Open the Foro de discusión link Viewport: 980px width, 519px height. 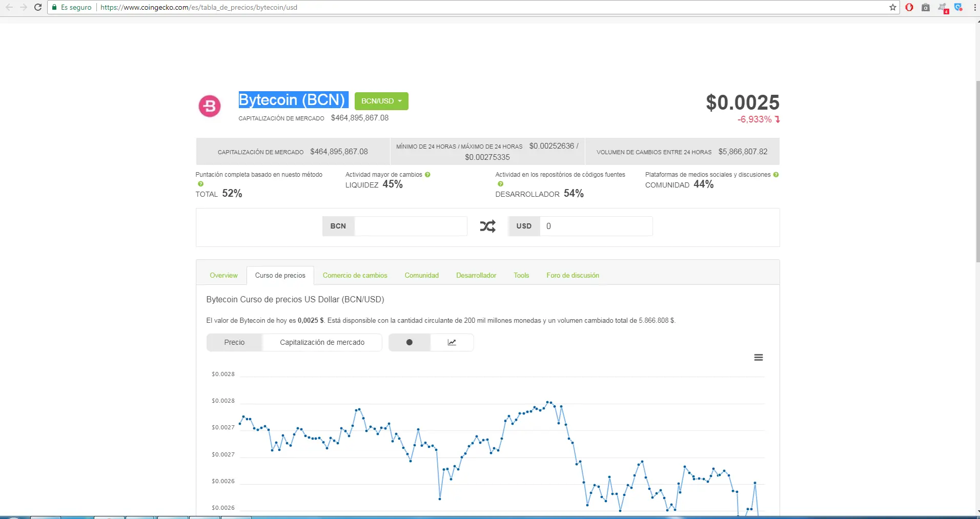point(573,275)
